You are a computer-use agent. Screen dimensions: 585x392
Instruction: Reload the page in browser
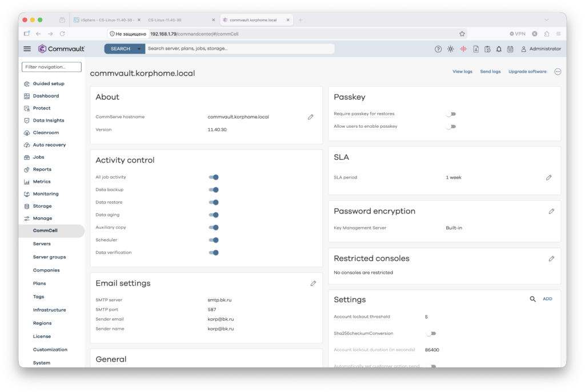(62, 34)
